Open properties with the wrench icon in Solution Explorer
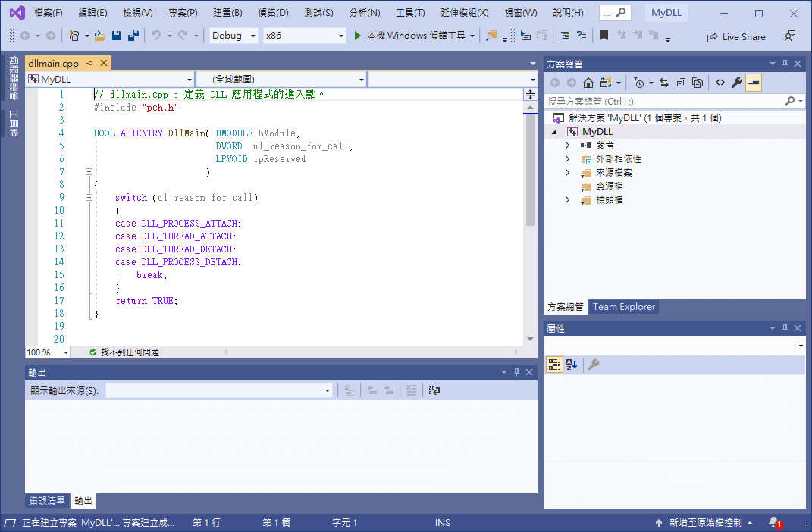Viewport: 812px width, 532px height. coord(737,83)
